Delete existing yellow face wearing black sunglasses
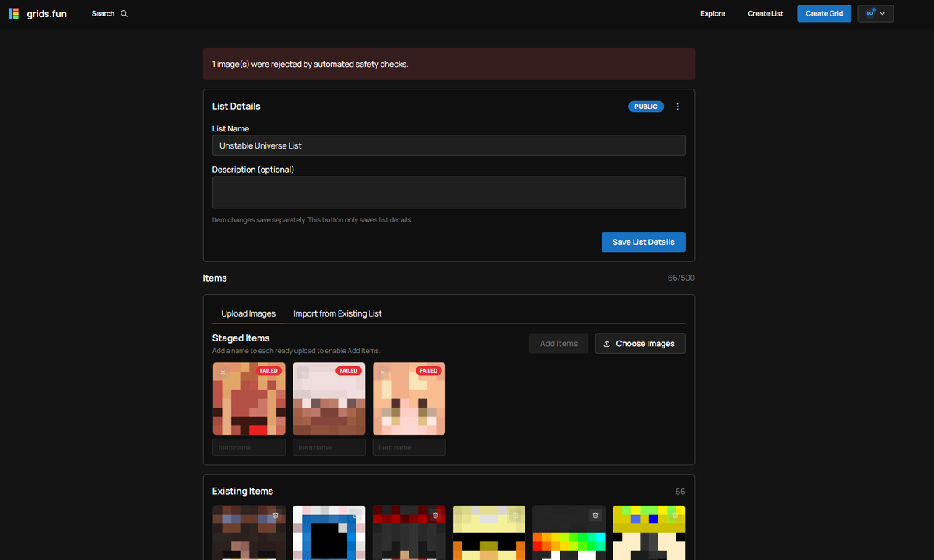 515,515
